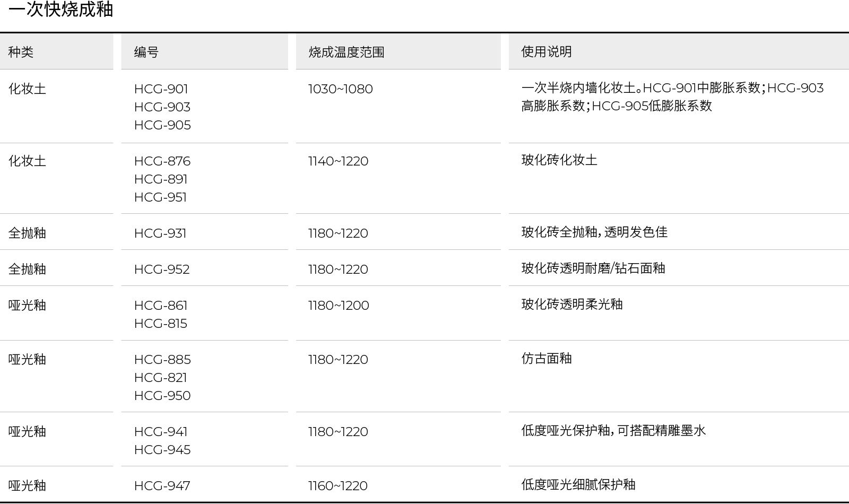
Task: Click the 使用说明 column header
Action: click(x=547, y=51)
